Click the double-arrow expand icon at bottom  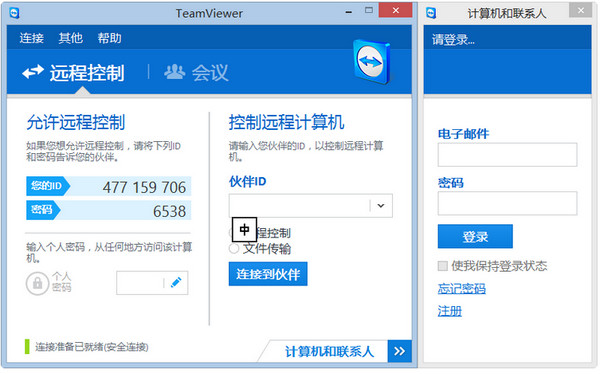pyautogui.click(x=399, y=351)
